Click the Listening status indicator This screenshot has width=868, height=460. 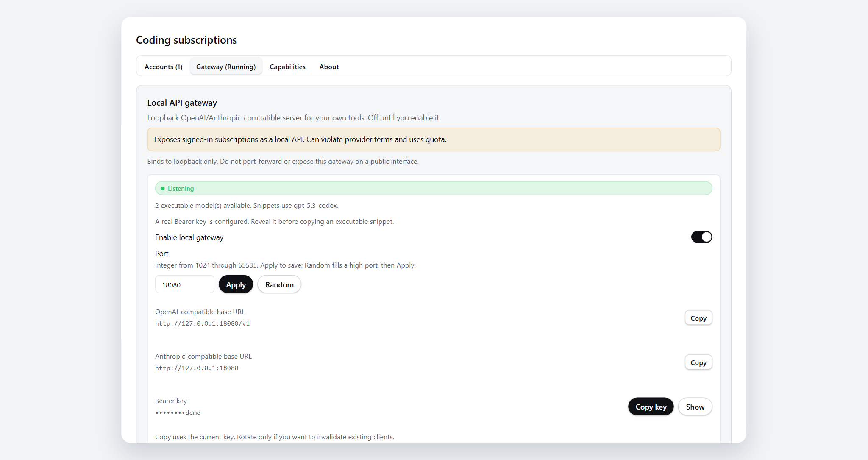(x=434, y=188)
